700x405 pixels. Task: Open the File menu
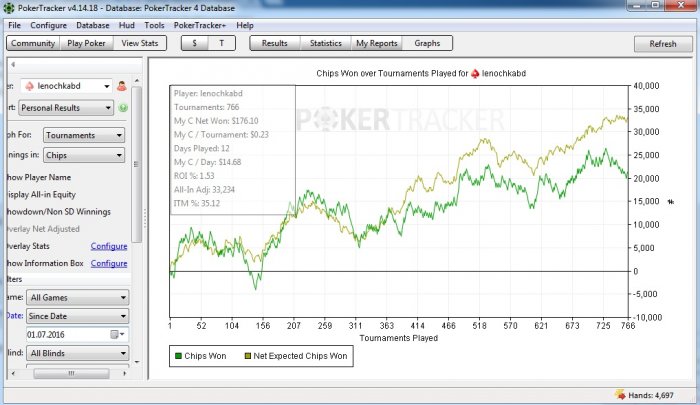14,25
